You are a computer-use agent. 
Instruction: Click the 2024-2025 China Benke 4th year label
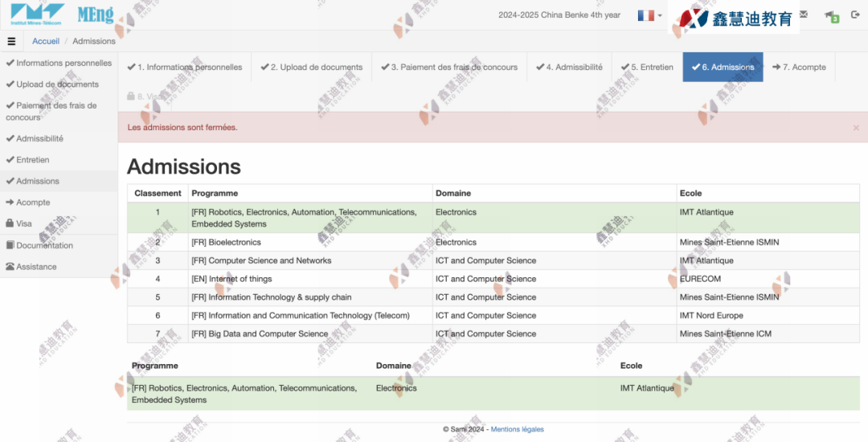(559, 15)
